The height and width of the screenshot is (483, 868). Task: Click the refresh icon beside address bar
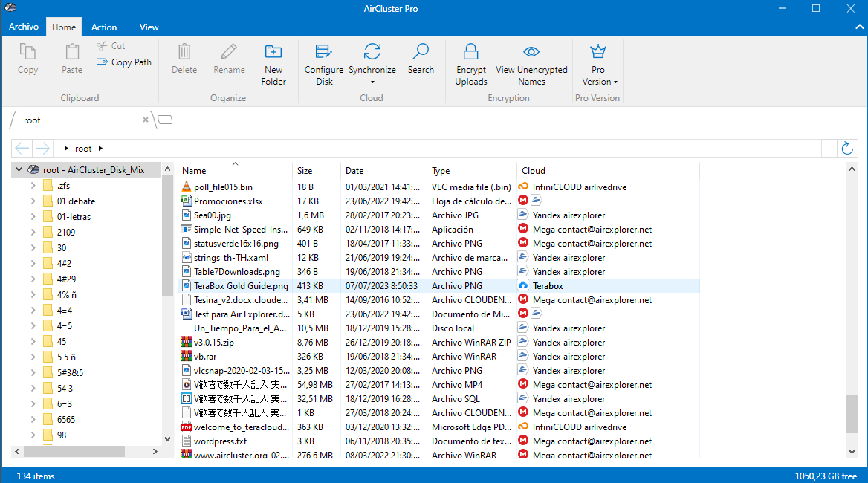pos(846,149)
